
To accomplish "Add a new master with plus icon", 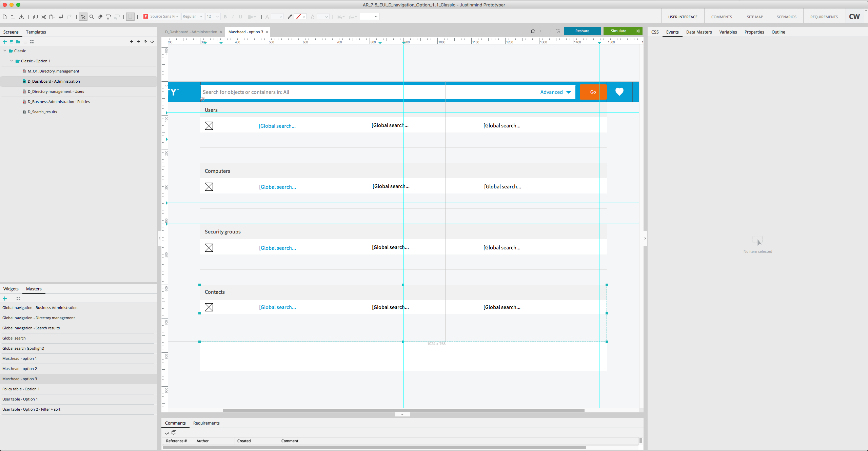I will coord(5,299).
